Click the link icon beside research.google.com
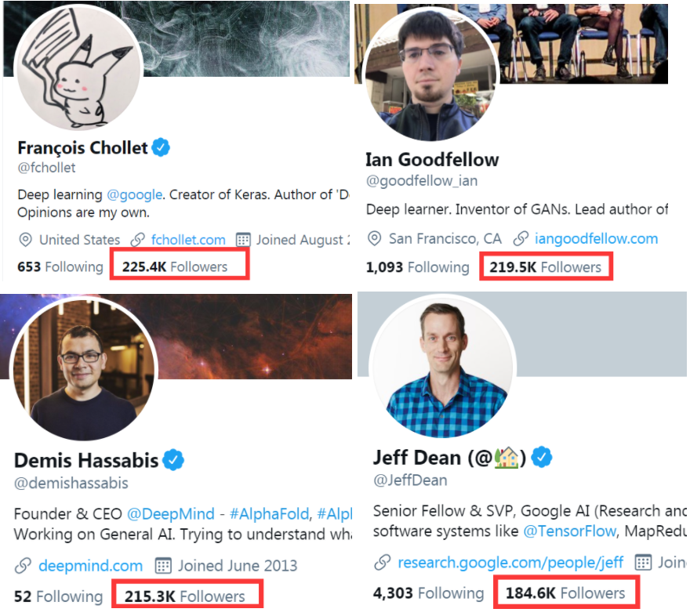Screen dimensions: 690x616 click(383, 562)
